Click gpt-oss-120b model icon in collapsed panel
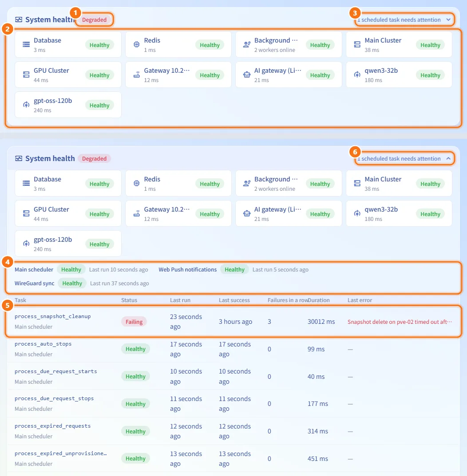Viewport: 467px width, 476px height. 27,105
